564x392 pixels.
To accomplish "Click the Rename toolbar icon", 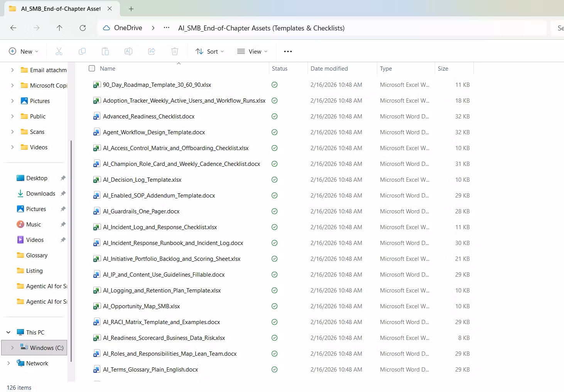I will [x=128, y=51].
